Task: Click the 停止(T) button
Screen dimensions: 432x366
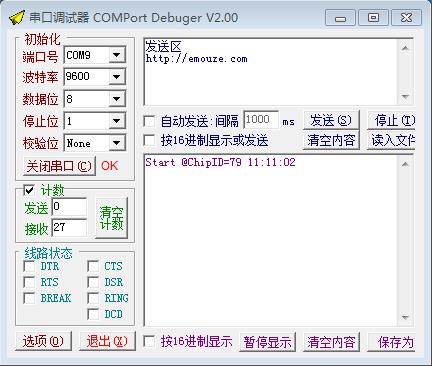Action: click(x=391, y=120)
